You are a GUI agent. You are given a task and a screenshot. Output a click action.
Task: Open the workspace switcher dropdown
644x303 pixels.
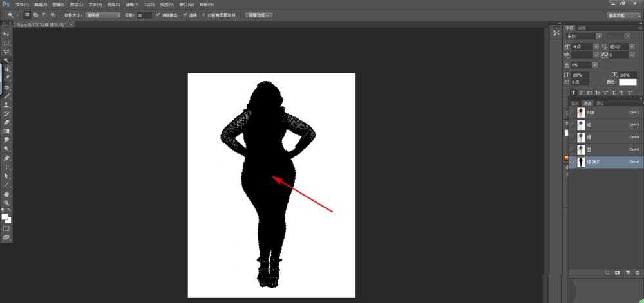[x=623, y=14]
